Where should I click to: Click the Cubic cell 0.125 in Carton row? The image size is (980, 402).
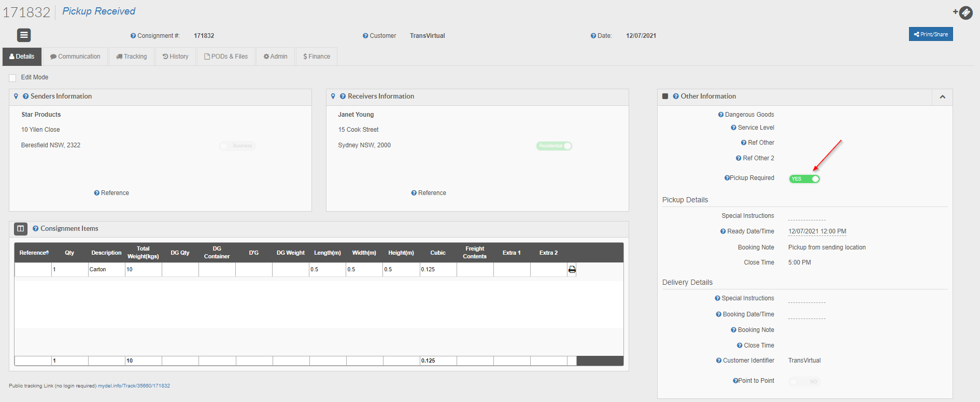[x=438, y=269]
